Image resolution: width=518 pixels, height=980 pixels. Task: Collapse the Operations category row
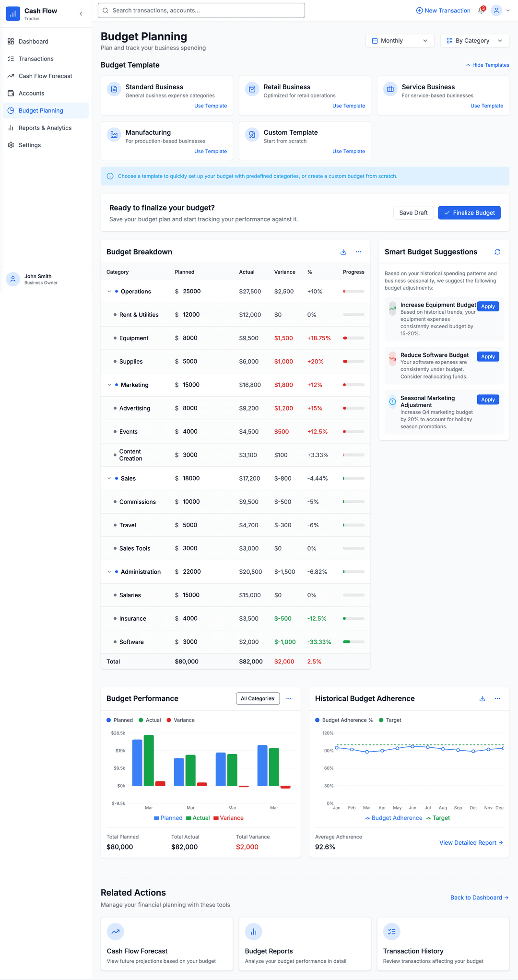tap(109, 292)
